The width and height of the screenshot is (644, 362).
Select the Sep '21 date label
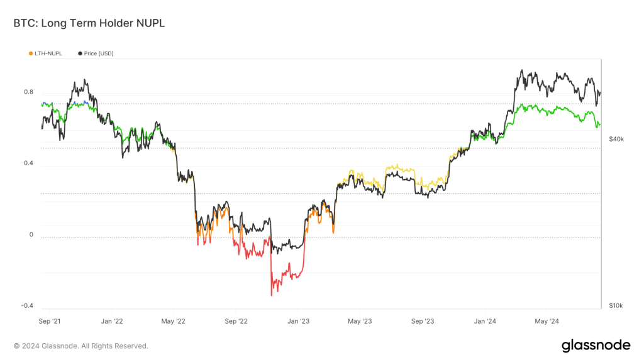50,321
